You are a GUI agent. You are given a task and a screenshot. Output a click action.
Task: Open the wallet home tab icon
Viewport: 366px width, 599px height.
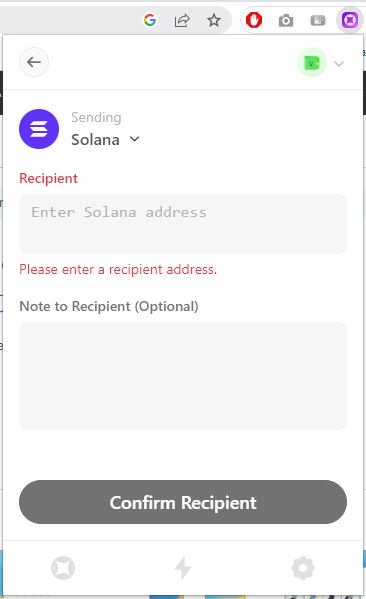63,568
